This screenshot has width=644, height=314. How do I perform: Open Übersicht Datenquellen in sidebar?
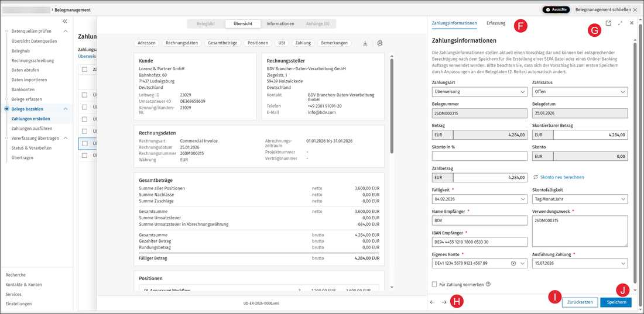[x=34, y=41]
